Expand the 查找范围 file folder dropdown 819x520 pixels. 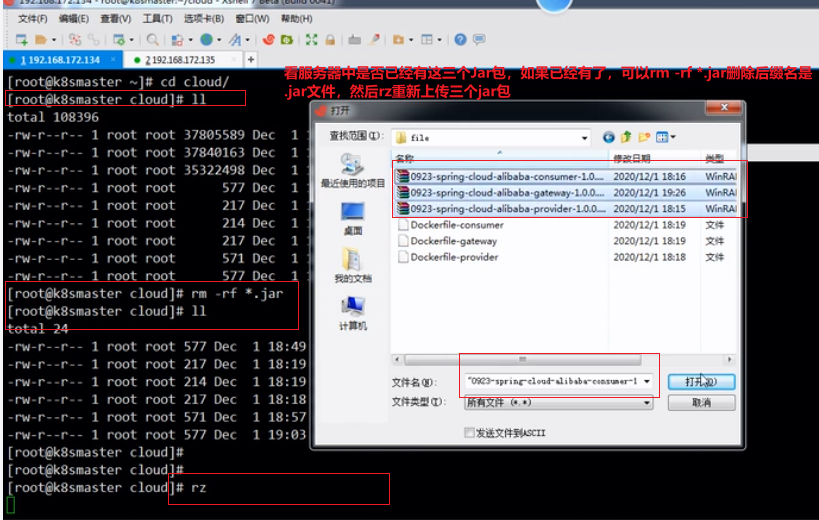point(584,138)
